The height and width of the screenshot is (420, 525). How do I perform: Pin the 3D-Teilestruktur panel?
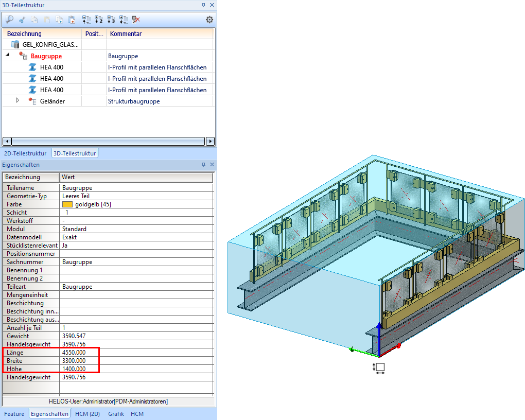click(x=203, y=5)
